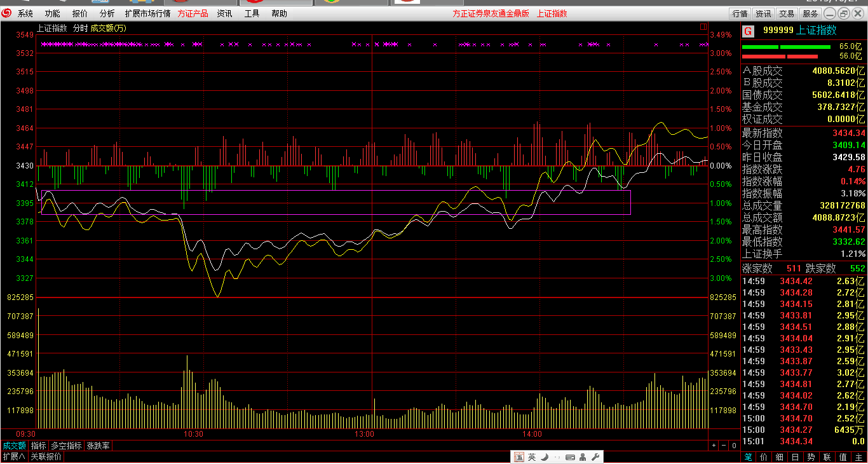Switch to the 值 tab in side panel
Image resolution: width=868 pixels, height=464 pixels.
pyautogui.click(x=843, y=457)
